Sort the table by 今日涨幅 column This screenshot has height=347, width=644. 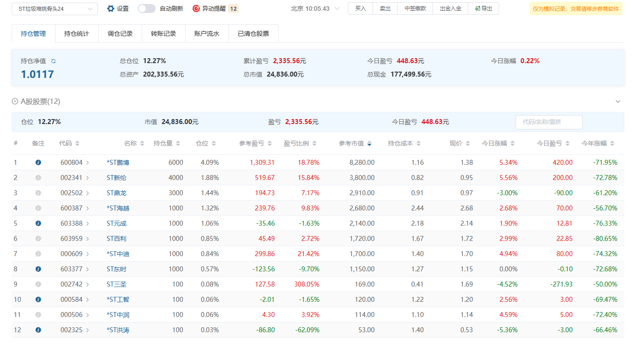pyautogui.click(x=513, y=144)
